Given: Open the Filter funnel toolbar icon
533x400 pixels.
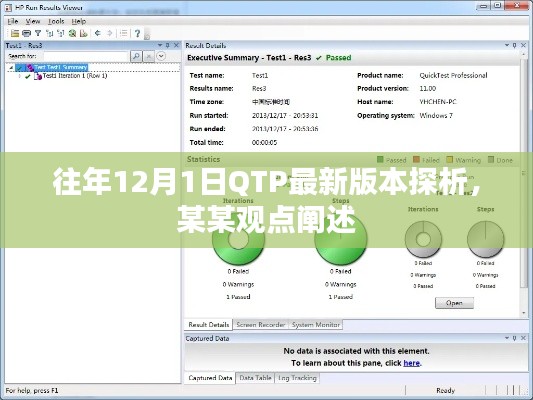Looking at the screenshot, I should pos(38,33).
